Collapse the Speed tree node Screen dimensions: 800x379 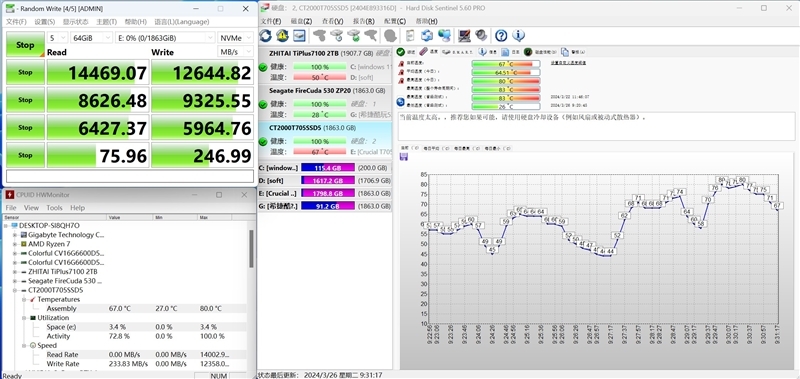click(24, 345)
